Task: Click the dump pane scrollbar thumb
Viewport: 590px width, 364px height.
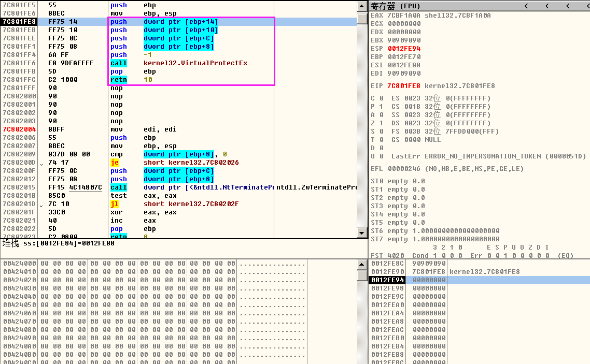Action: tap(361, 275)
